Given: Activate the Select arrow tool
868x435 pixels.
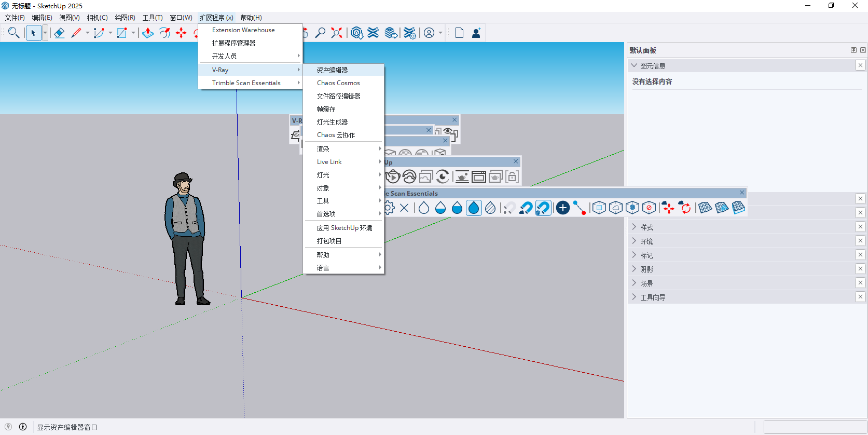Looking at the screenshot, I should pos(33,33).
